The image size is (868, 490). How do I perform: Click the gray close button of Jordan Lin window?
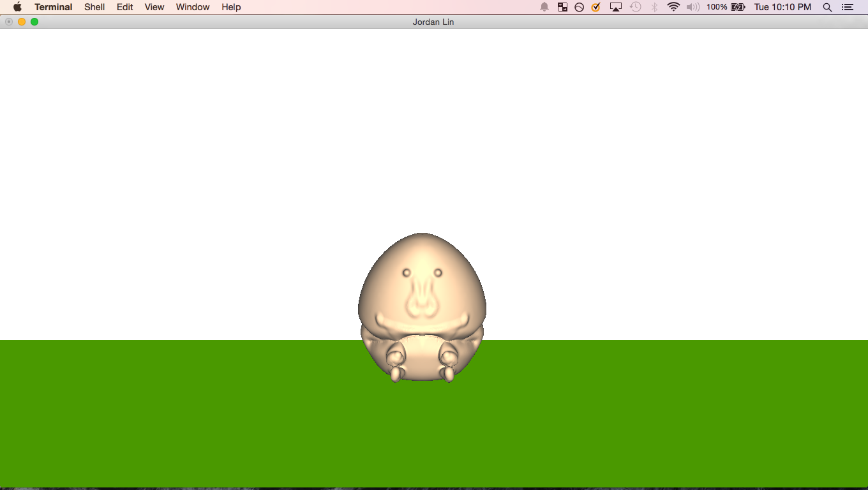pos(9,22)
